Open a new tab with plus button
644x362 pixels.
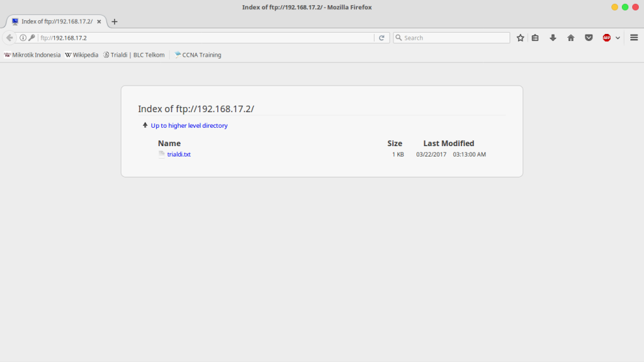[115, 22]
